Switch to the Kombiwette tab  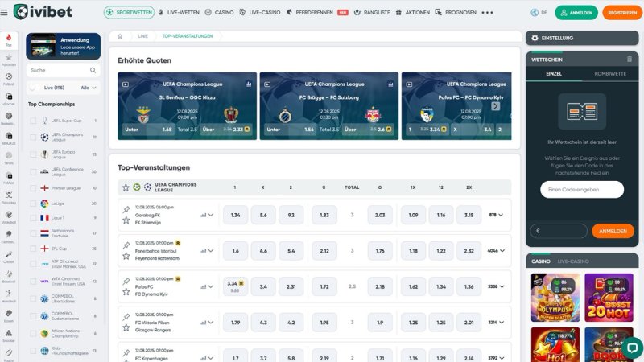(610, 73)
